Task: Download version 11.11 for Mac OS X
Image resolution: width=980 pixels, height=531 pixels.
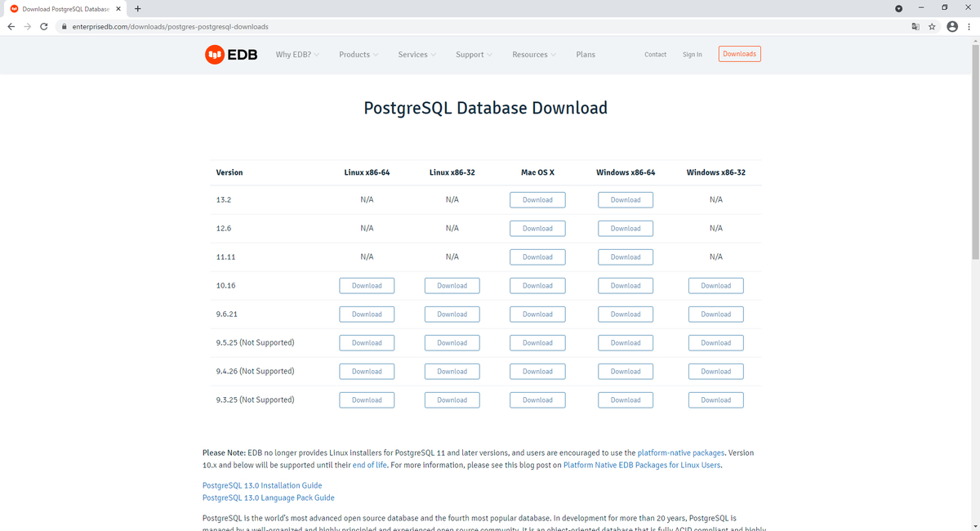Action: tap(537, 257)
